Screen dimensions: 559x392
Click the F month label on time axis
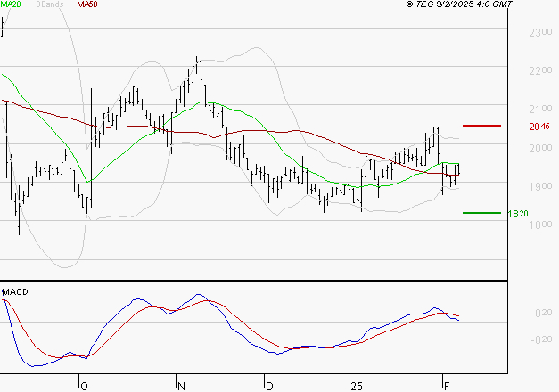pyautogui.click(x=447, y=387)
